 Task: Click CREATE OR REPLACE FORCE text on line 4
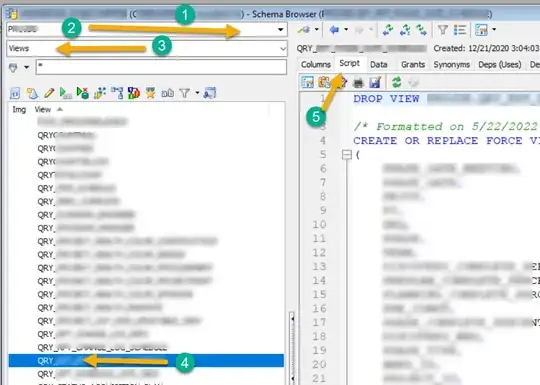click(438, 141)
